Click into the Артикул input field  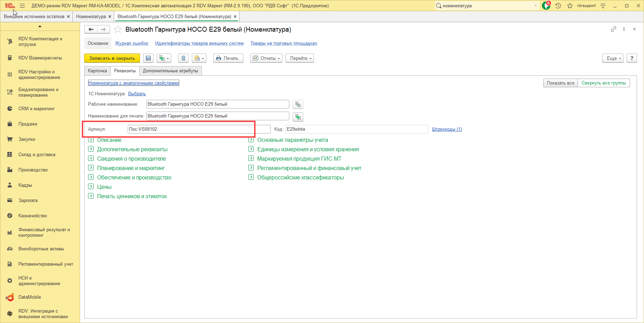pyautogui.click(x=198, y=129)
